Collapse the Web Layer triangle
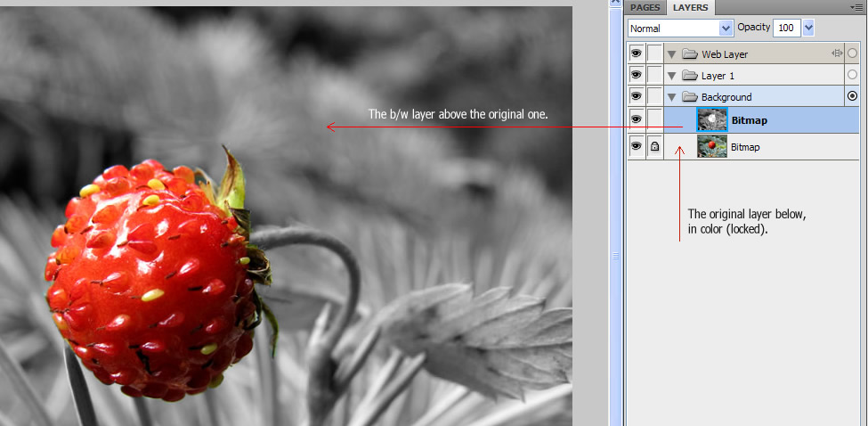Image resolution: width=868 pixels, height=426 pixels. click(672, 54)
